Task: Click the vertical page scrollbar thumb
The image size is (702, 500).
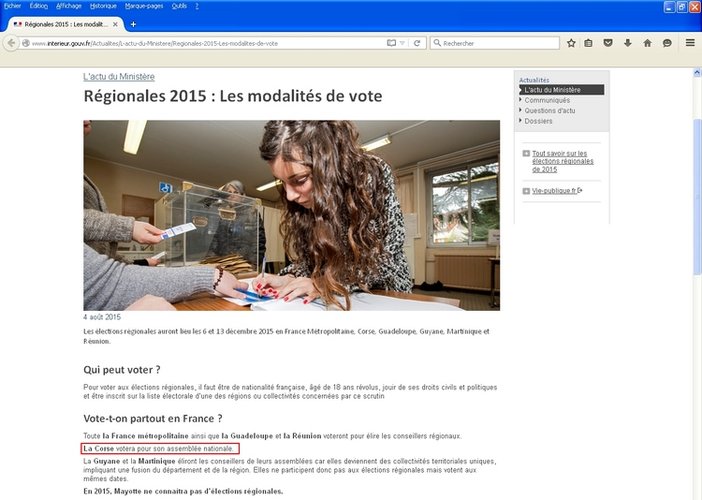Action: 697,197
